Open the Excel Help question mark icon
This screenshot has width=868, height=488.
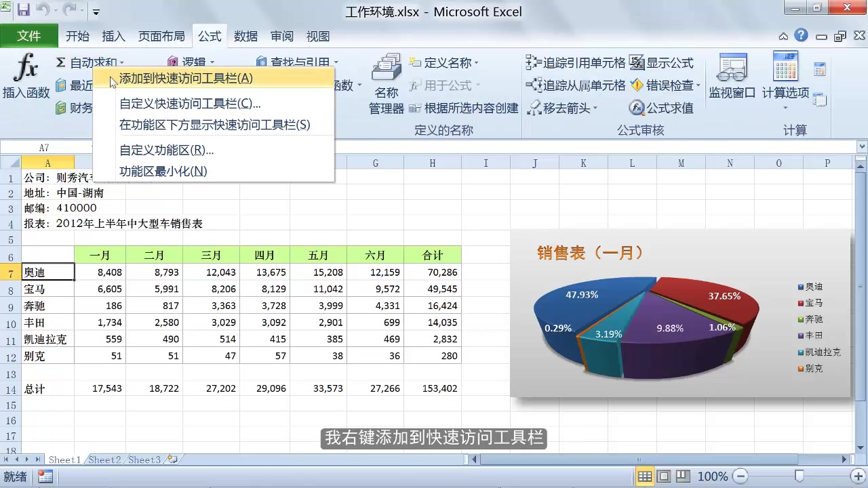tap(801, 36)
